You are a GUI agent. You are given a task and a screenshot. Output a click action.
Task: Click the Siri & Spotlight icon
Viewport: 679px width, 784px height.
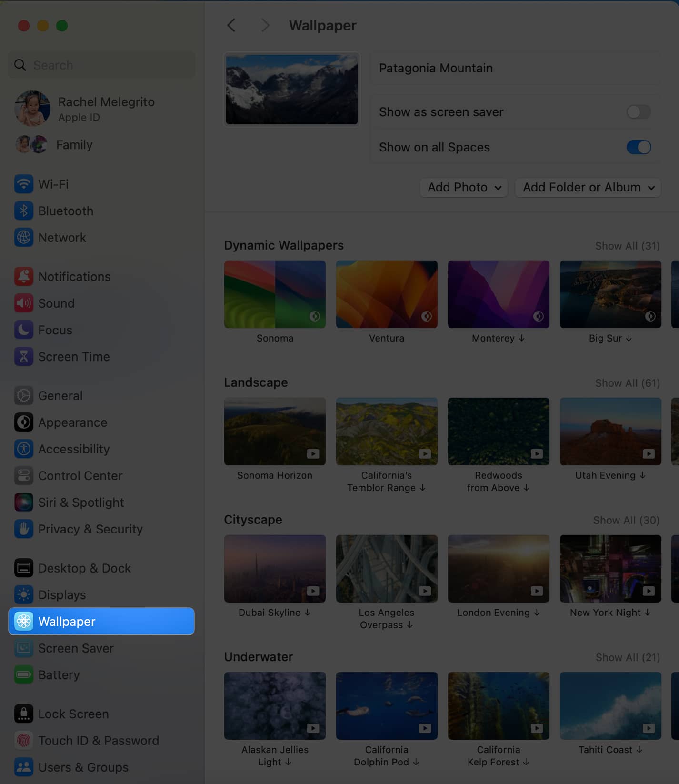coord(23,502)
